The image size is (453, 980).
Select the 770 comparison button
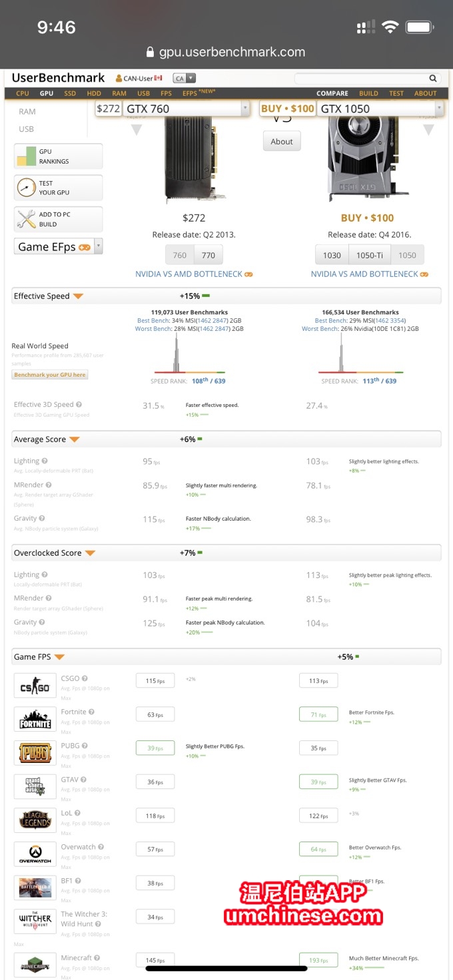[x=209, y=255]
